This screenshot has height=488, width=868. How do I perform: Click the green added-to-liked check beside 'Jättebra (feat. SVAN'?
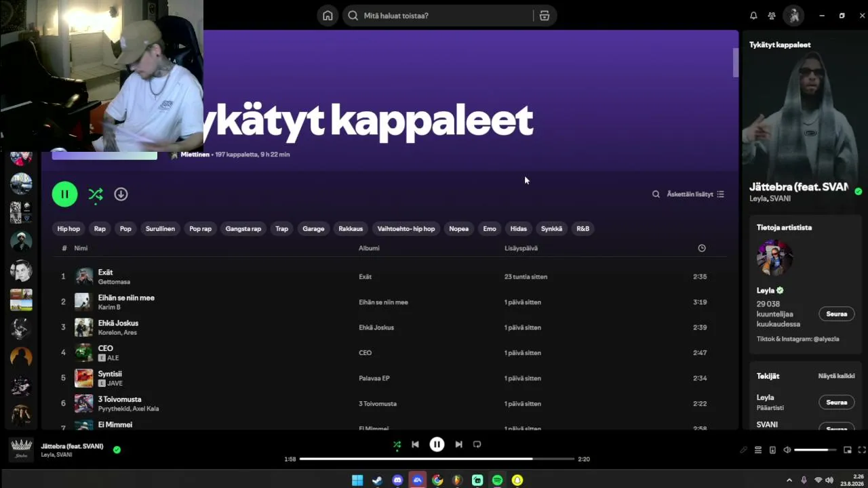click(859, 192)
